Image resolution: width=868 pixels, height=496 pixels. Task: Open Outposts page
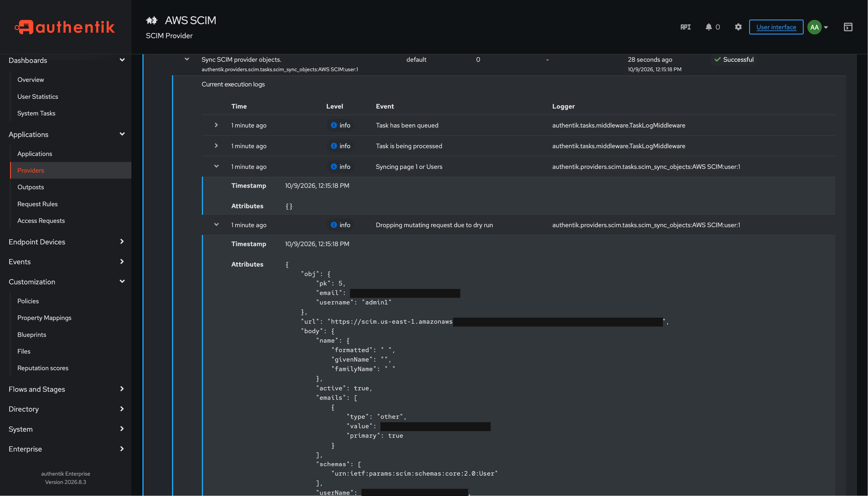pyautogui.click(x=31, y=187)
